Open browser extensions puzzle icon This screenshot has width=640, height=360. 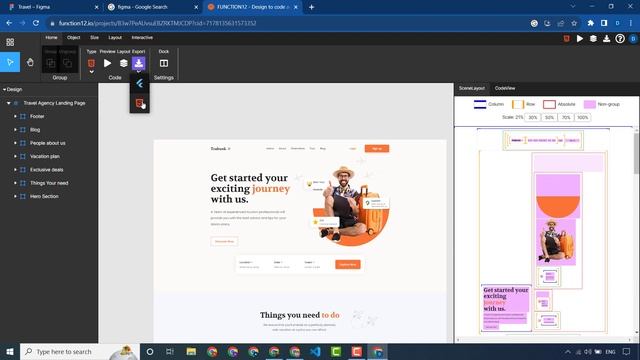click(x=591, y=23)
